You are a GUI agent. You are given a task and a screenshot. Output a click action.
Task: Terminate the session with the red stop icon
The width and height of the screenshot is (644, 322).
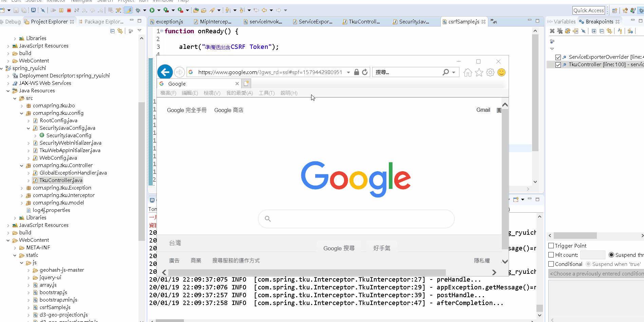pos(69,10)
